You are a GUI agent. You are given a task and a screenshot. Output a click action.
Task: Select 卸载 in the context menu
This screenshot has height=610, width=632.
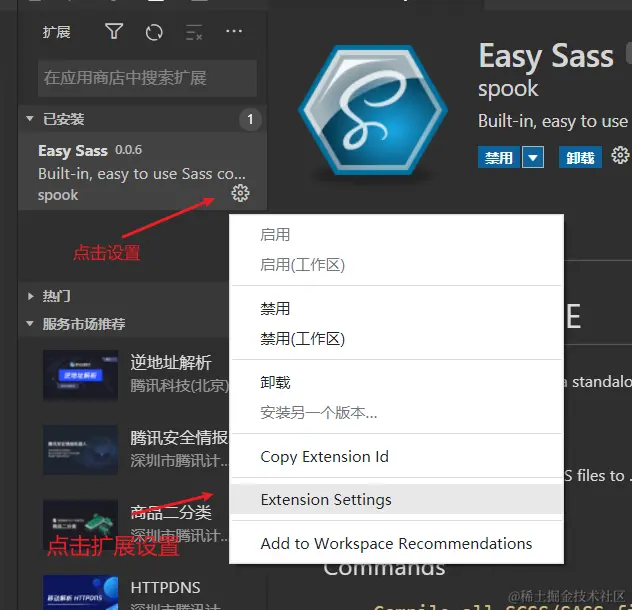[x=397, y=383]
